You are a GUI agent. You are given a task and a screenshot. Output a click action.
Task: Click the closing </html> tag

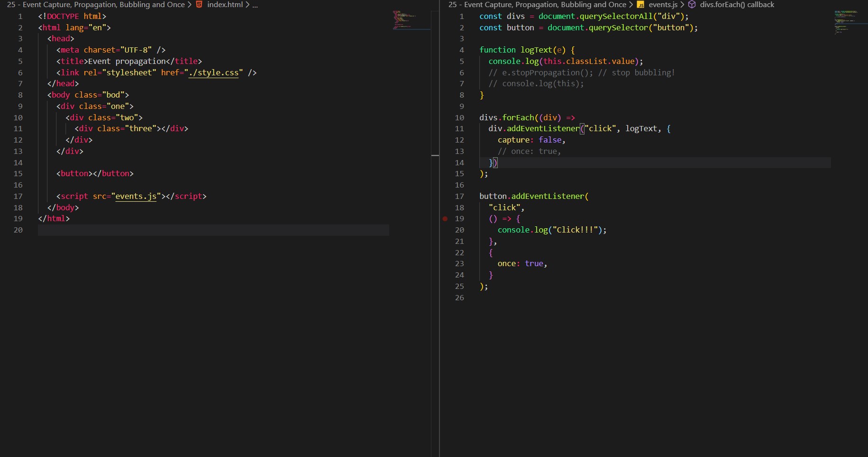tap(54, 218)
